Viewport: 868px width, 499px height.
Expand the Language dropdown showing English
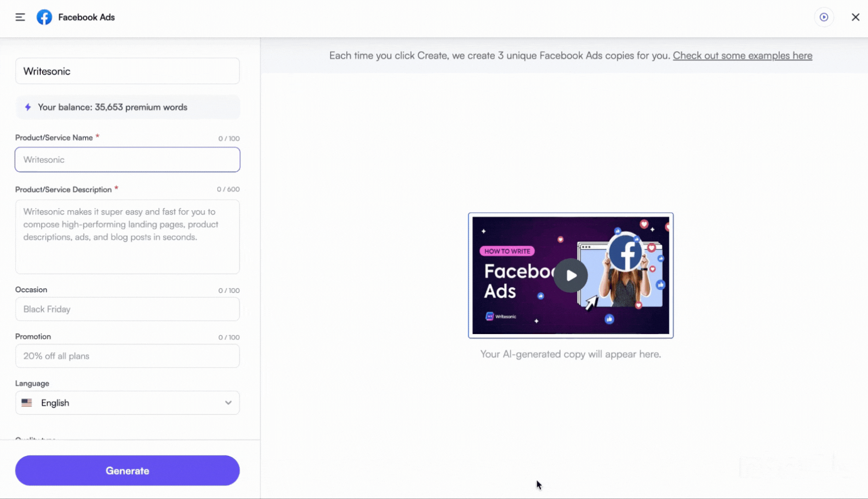[x=127, y=402]
